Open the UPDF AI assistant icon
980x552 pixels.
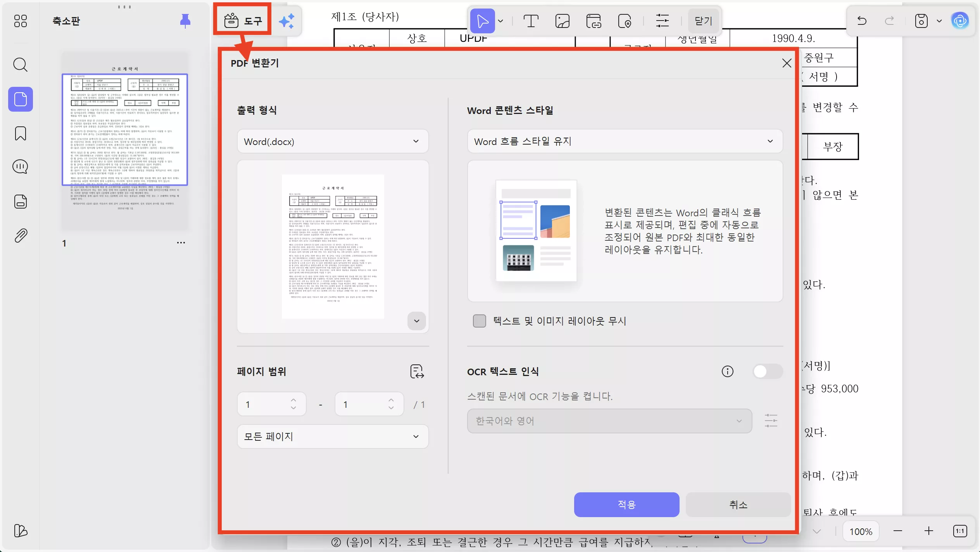(960, 21)
